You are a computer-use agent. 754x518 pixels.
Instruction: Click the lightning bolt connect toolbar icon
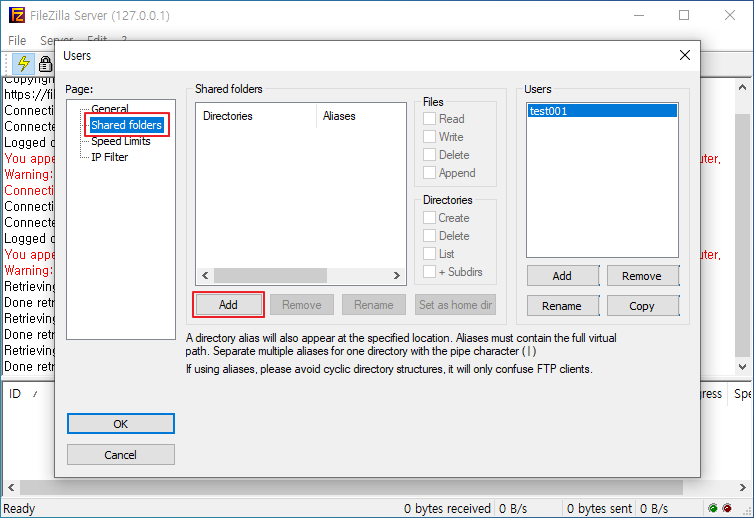[23, 63]
